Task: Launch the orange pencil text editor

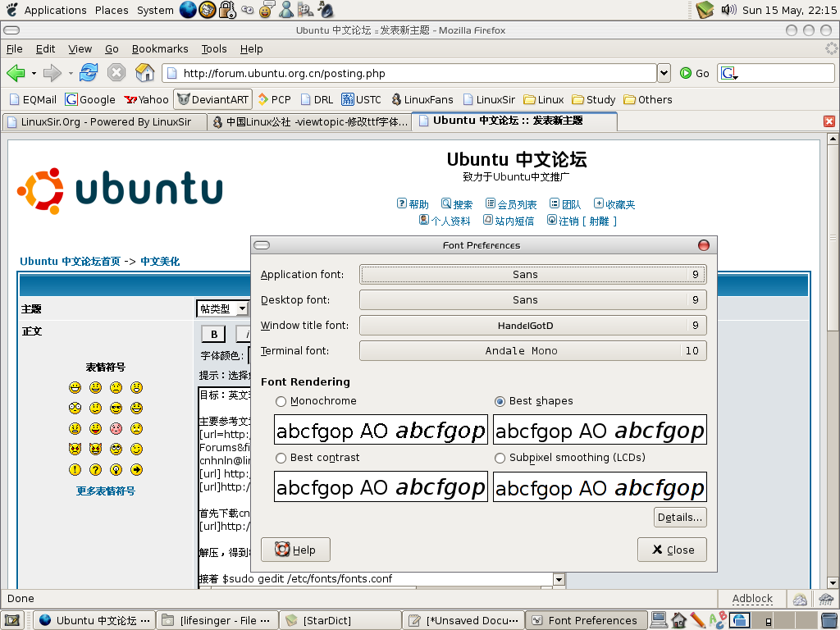Action: 698,620
